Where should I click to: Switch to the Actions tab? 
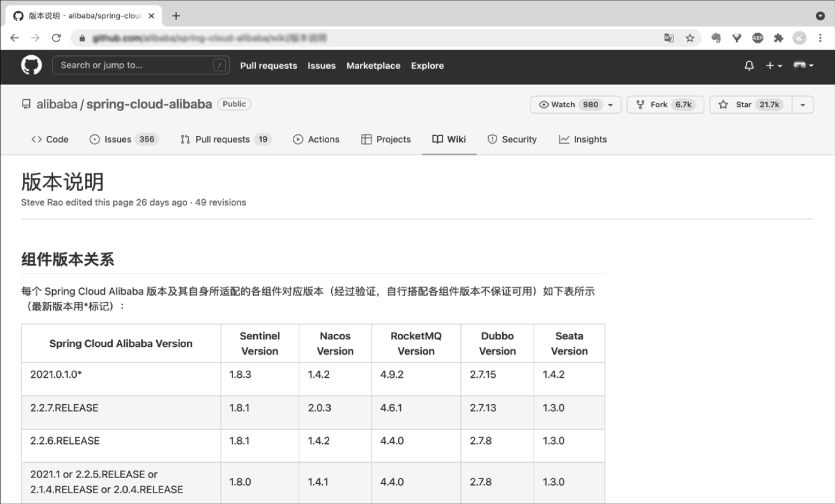tap(316, 139)
